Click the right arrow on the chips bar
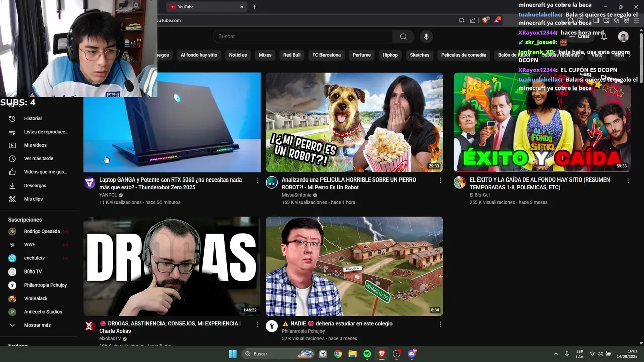This screenshot has width=644, height=362. (629, 55)
